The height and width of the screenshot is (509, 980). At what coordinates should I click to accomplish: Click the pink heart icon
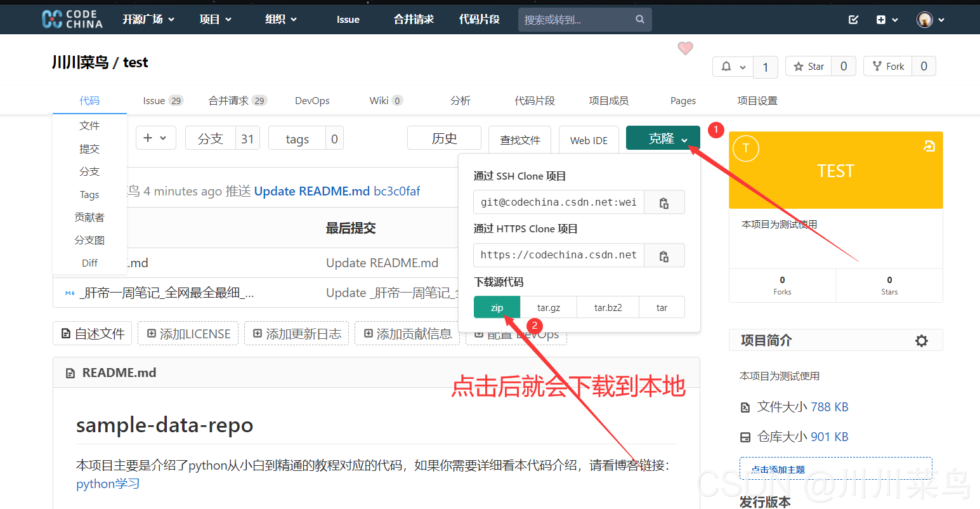685,48
